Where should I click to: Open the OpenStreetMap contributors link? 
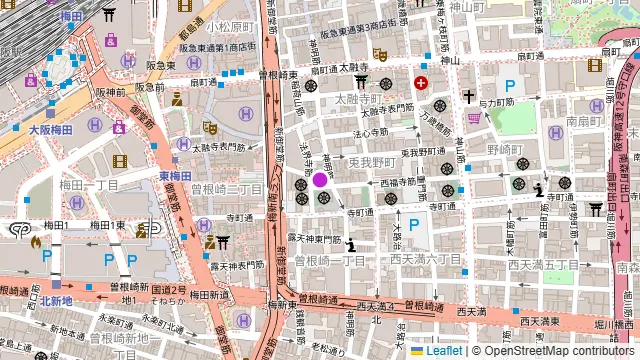tap(559, 351)
